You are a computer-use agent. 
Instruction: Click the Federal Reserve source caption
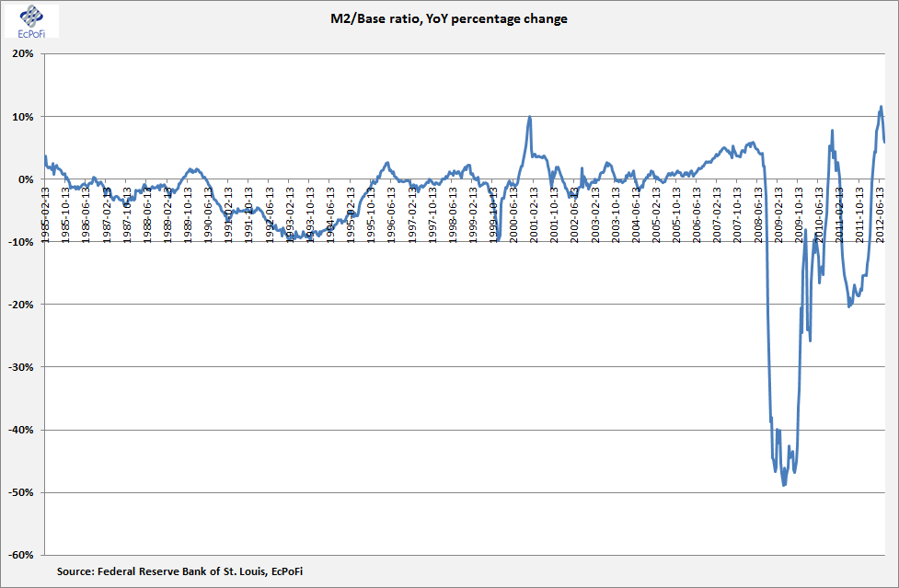click(x=179, y=571)
